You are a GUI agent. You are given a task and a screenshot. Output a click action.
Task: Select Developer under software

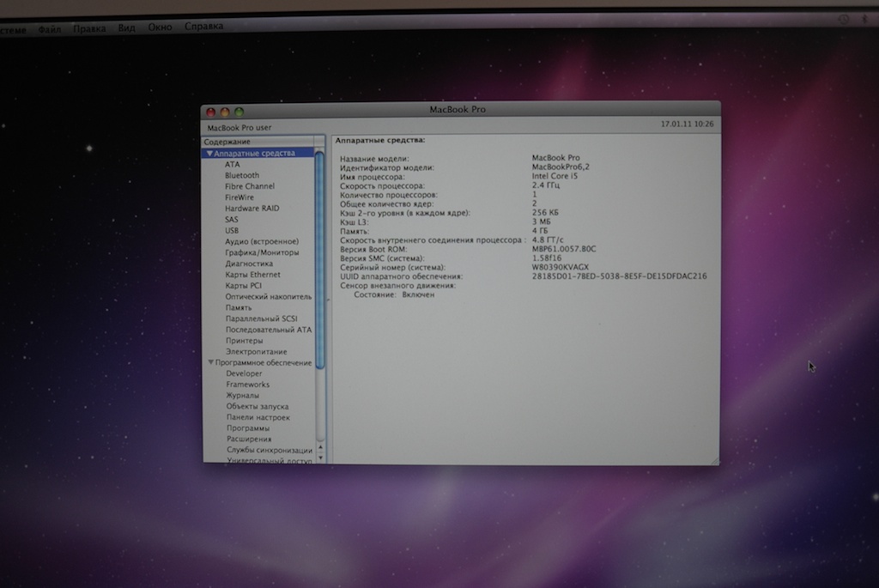tap(244, 373)
